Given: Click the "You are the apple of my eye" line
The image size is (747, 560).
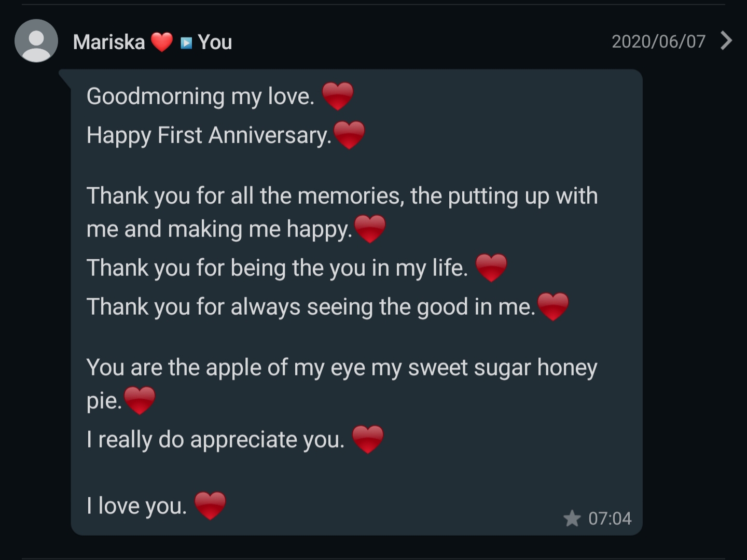Looking at the screenshot, I should (342, 368).
